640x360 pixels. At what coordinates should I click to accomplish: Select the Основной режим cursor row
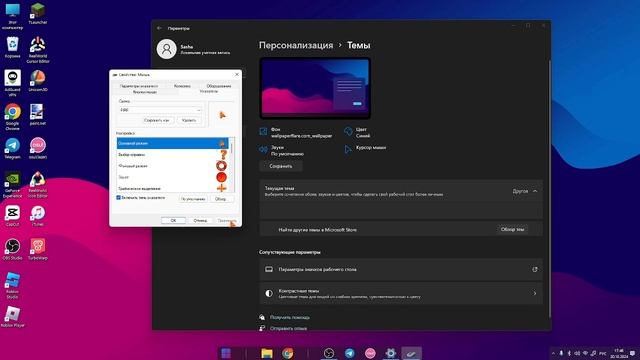(x=172, y=143)
